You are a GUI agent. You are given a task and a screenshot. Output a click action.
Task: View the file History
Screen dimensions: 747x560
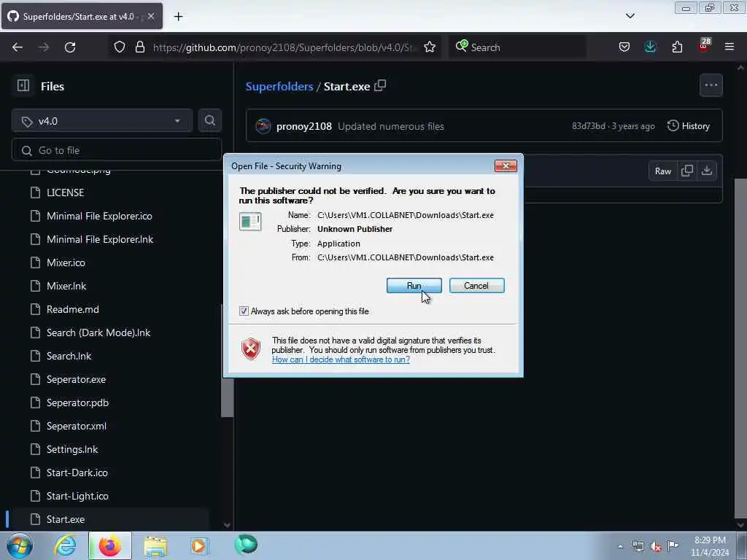coord(689,126)
